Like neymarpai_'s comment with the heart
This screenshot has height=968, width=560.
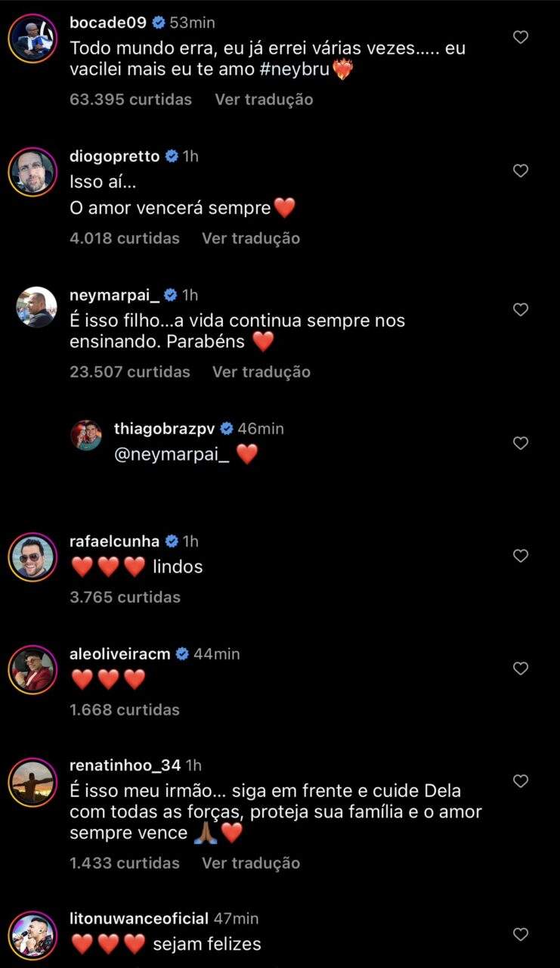click(x=521, y=309)
